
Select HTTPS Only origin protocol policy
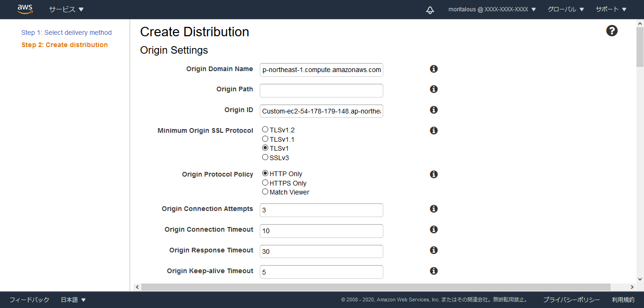pyautogui.click(x=265, y=183)
